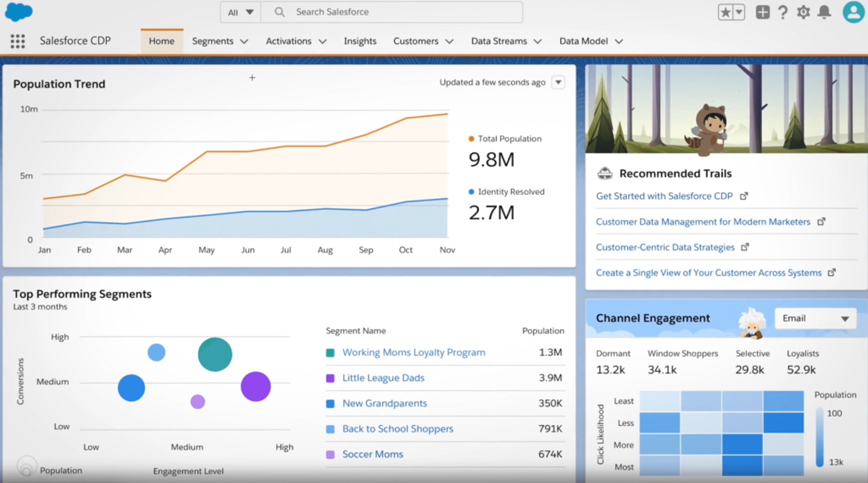This screenshot has width=868, height=483.
Task: Click the search magnifier icon
Action: pos(280,12)
